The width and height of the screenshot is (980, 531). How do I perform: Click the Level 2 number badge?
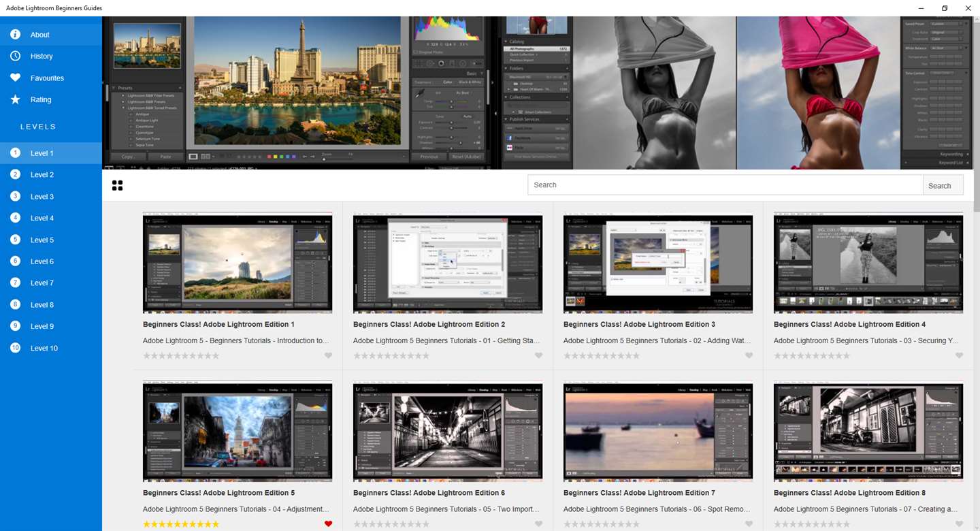pyautogui.click(x=15, y=175)
